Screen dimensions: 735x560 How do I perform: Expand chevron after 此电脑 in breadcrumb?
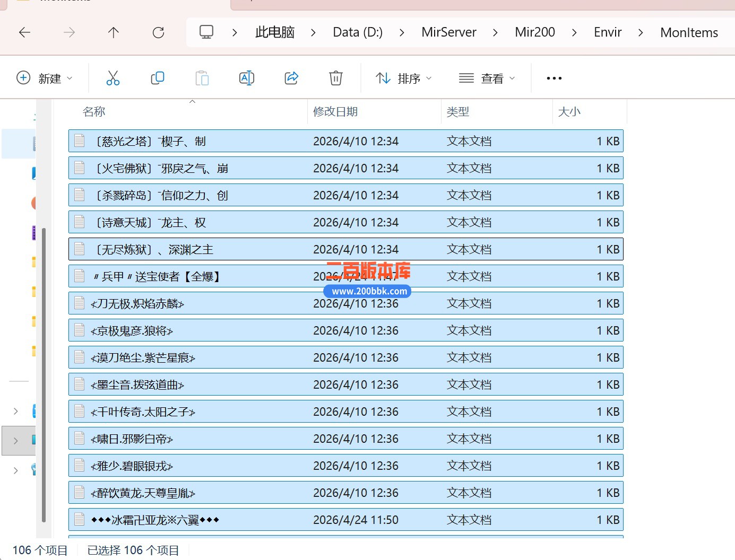pyautogui.click(x=313, y=32)
